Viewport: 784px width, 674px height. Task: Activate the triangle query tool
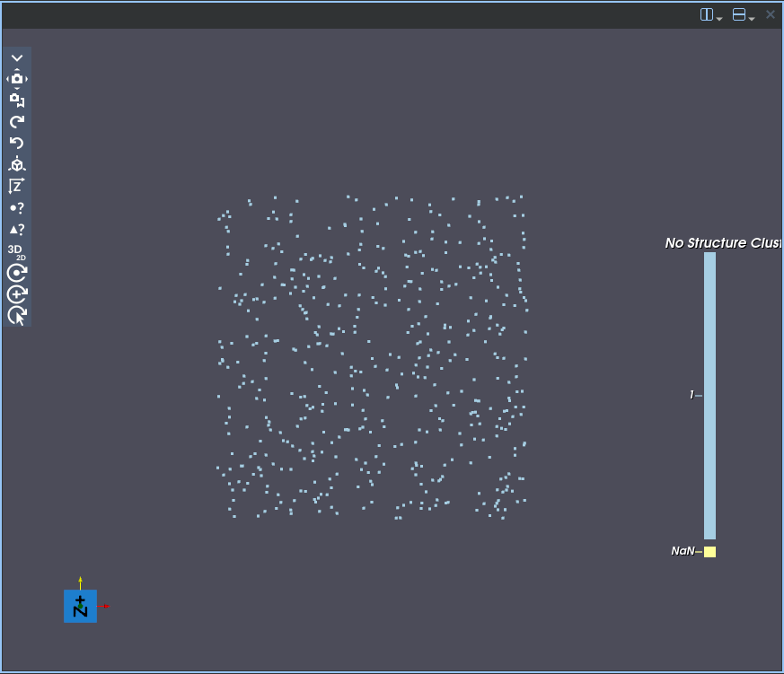coord(17,229)
